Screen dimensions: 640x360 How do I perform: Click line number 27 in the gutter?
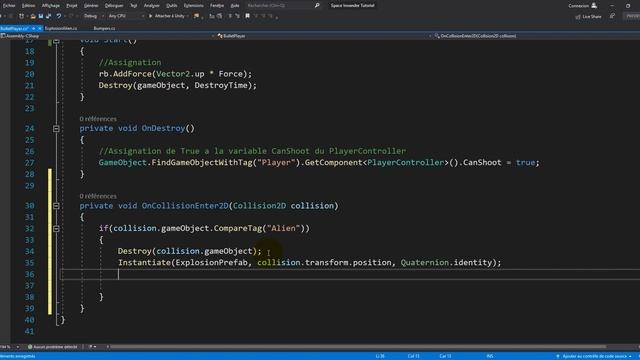click(29, 163)
